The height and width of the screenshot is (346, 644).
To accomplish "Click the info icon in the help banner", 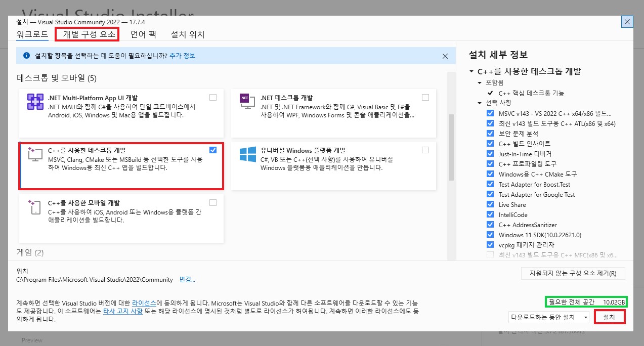I will 26,56.
